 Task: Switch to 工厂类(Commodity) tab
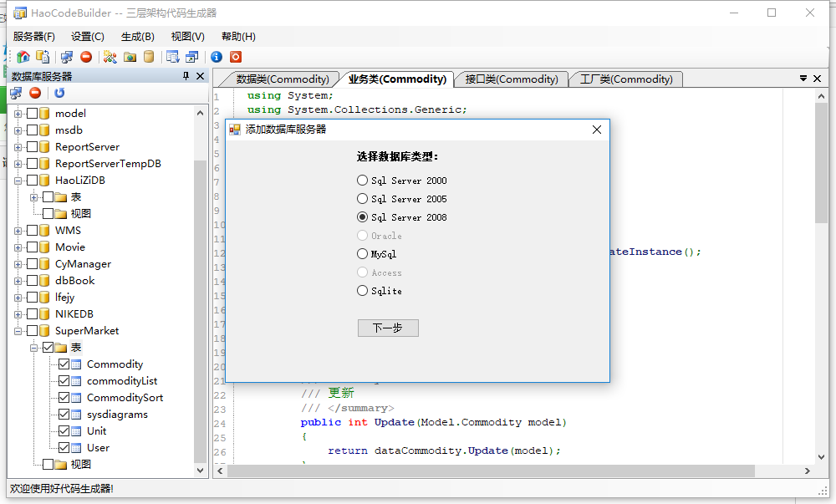pyautogui.click(x=626, y=79)
